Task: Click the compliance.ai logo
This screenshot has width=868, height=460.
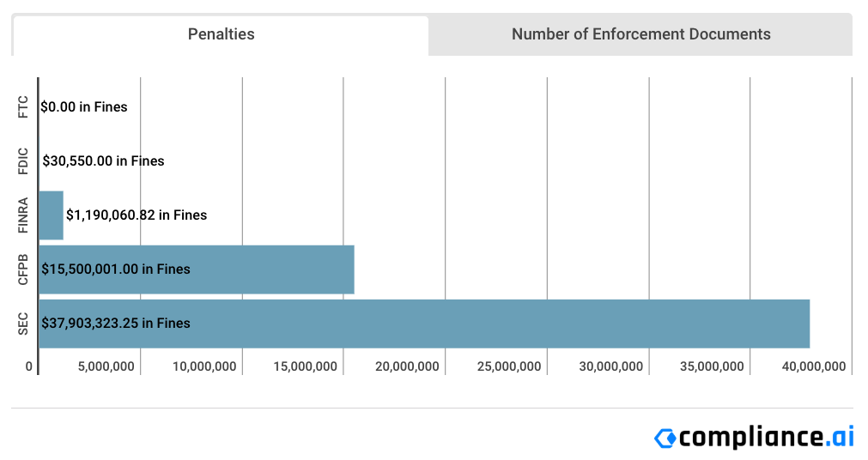Action: tap(754, 438)
